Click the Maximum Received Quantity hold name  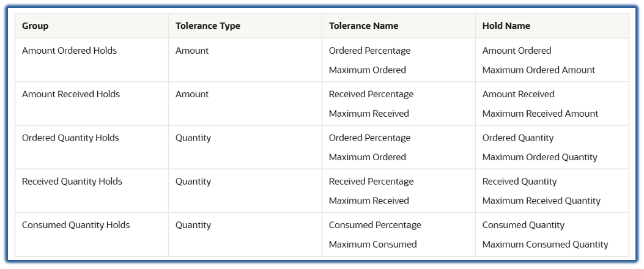(x=541, y=201)
